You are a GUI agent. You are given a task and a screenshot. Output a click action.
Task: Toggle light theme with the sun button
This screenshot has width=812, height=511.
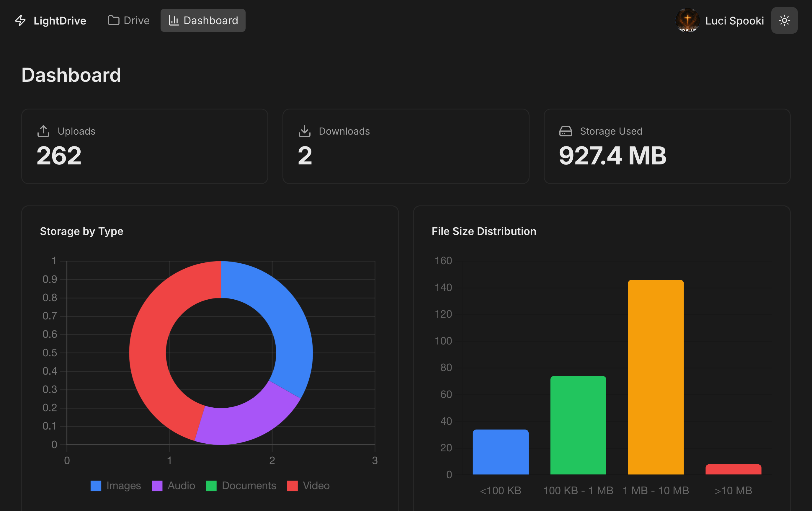click(x=784, y=21)
